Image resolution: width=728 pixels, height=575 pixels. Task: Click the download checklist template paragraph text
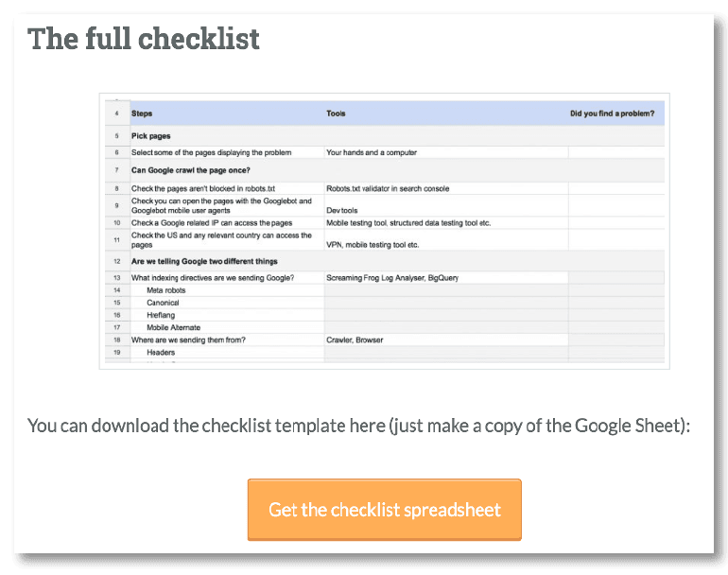[x=359, y=426]
